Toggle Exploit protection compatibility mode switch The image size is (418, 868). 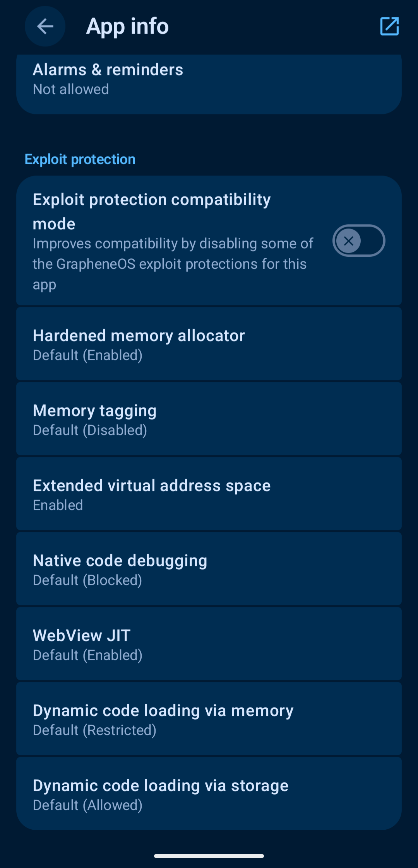(x=358, y=241)
